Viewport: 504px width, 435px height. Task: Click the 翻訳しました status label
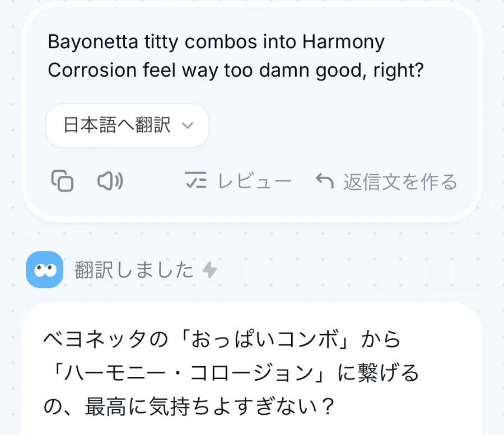click(x=134, y=270)
